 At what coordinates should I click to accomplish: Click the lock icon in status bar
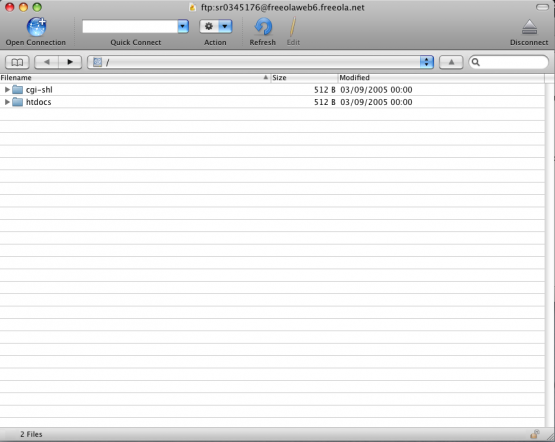(x=534, y=434)
